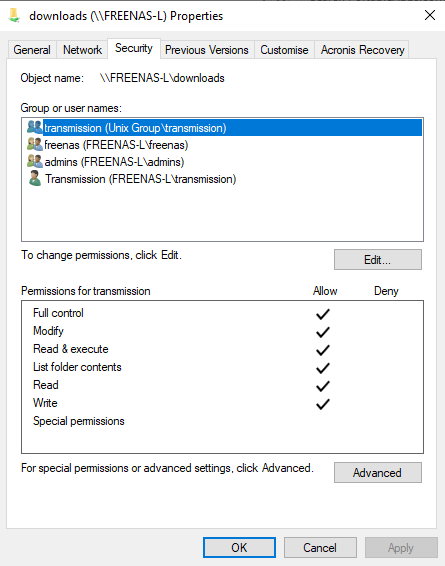Open the Acronis Recovery tab
This screenshot has width=445, height=566.
point(362,50)
